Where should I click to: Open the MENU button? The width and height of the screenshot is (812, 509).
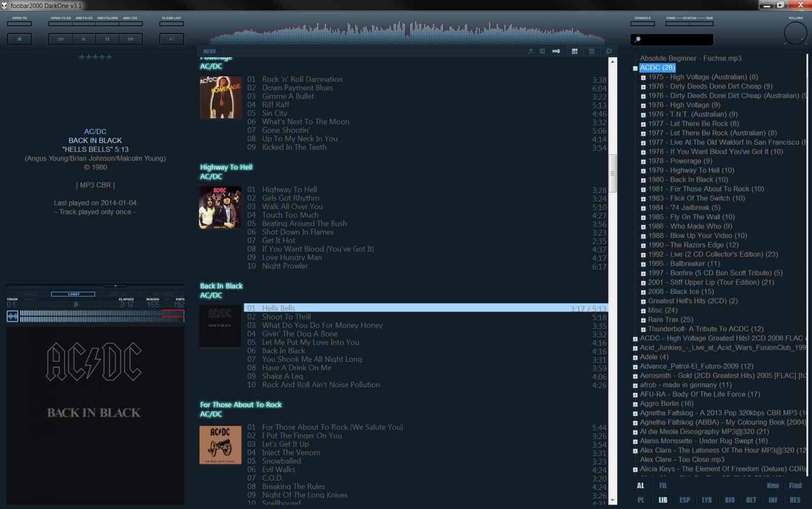210,51
